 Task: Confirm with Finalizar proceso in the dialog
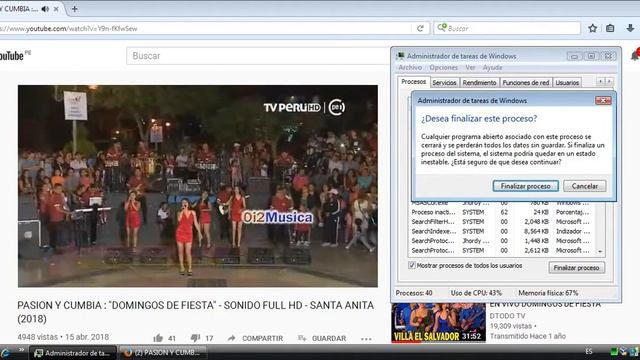[526, 186]
